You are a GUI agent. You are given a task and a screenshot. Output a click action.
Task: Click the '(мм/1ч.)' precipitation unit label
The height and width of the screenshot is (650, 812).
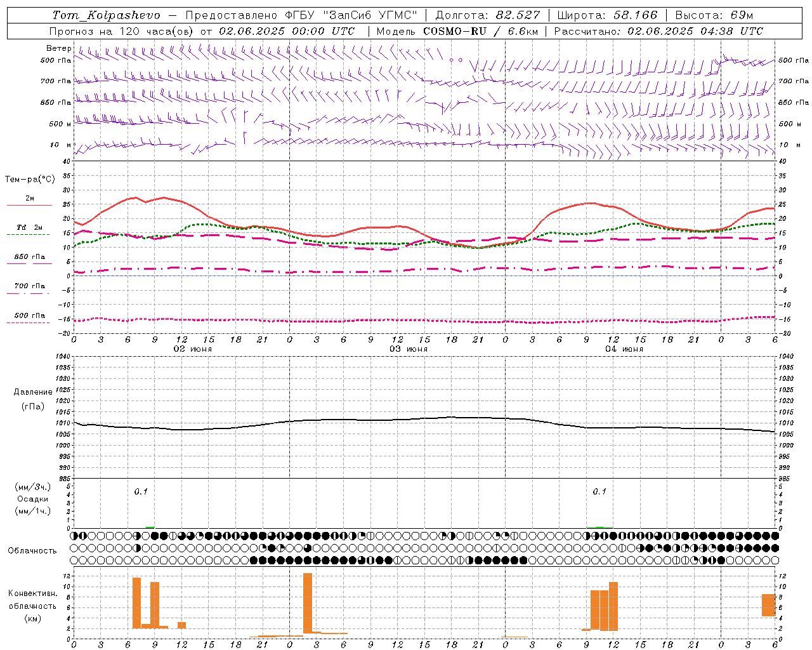pyautogui.click(x=33, y=511)
